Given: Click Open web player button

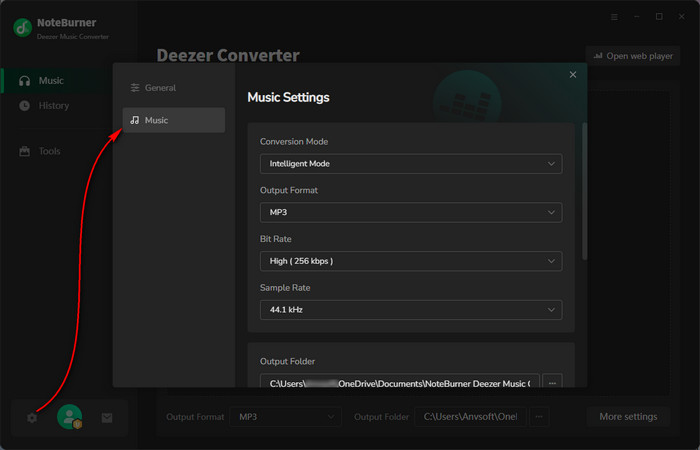Looking at the screenshot, I should [633, 56].
